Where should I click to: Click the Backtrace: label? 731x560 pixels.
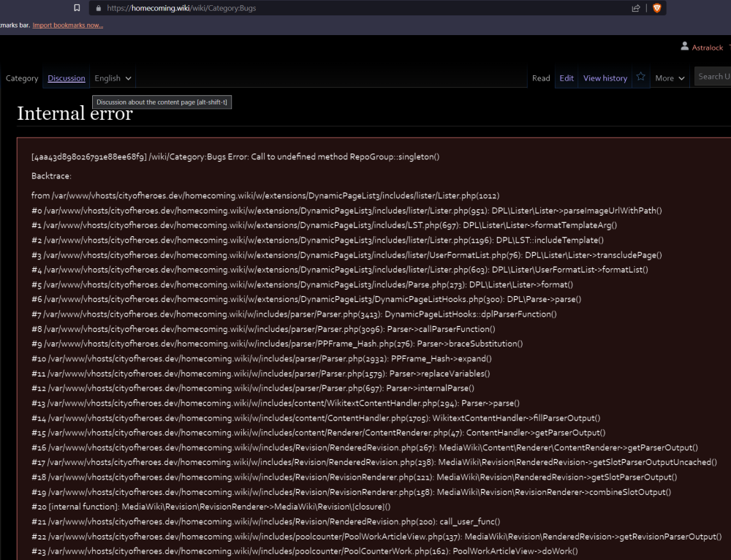51,176
